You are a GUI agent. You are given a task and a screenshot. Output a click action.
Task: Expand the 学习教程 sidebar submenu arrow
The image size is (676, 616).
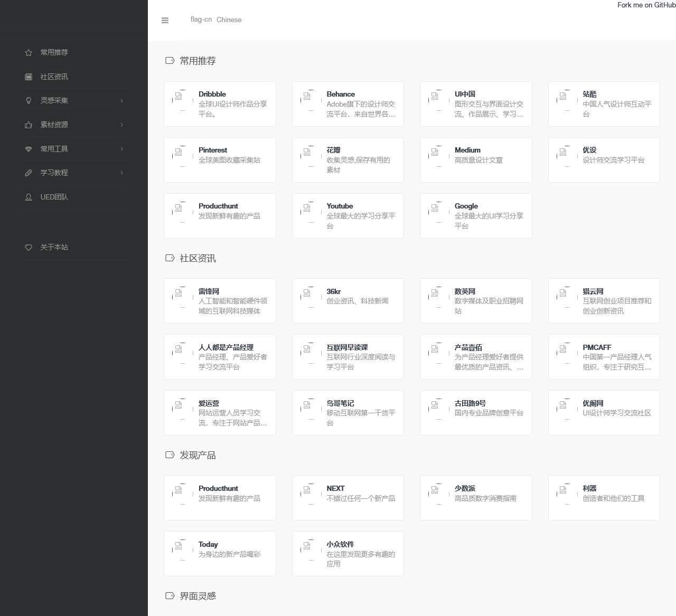click(x=122, y=173)
